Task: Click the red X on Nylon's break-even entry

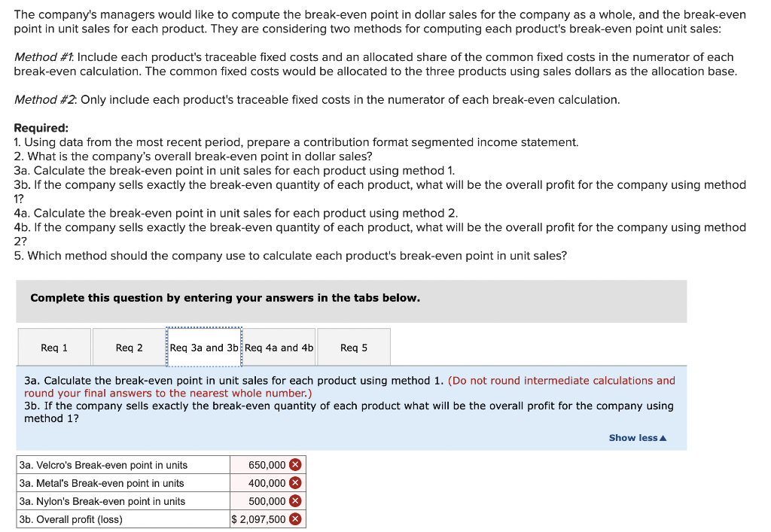Action: tap(294, 500)
